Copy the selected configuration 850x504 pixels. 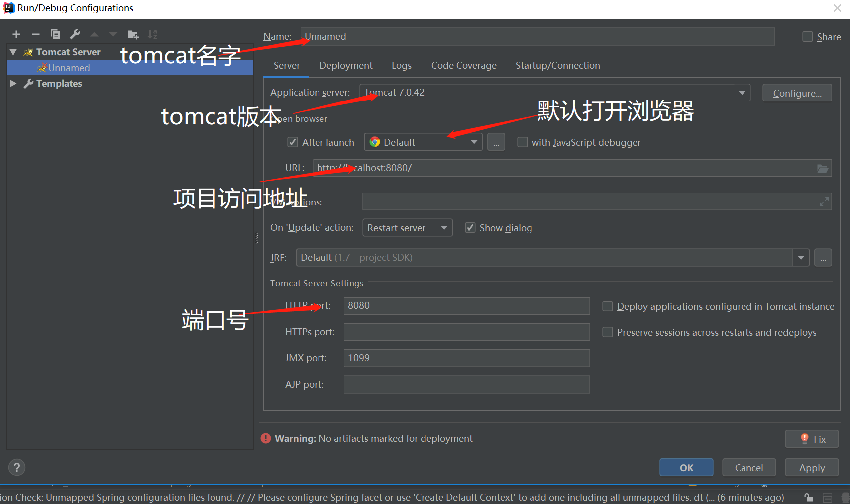coord(55,34)
